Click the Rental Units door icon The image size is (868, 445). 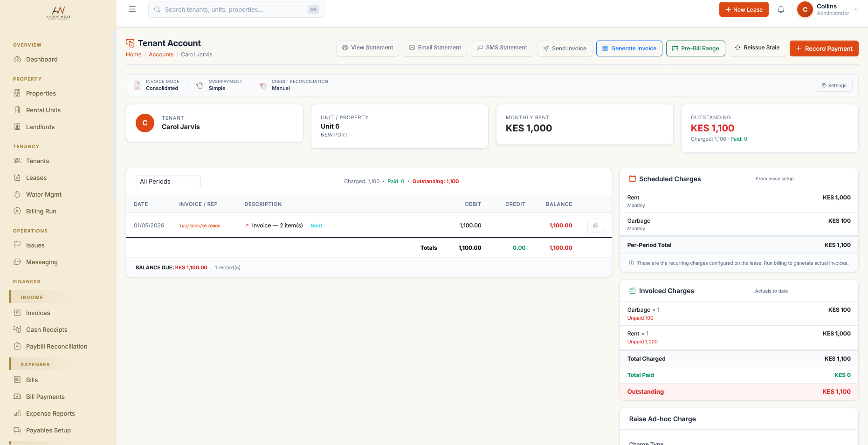pyautogui.click(x=17, y=110)
